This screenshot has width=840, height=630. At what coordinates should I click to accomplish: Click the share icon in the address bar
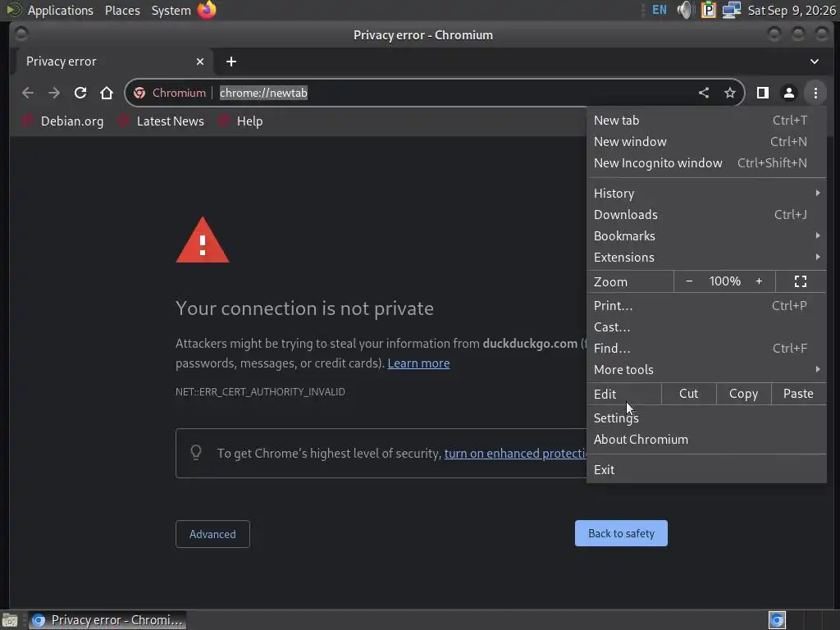click(x=704, y=93)
